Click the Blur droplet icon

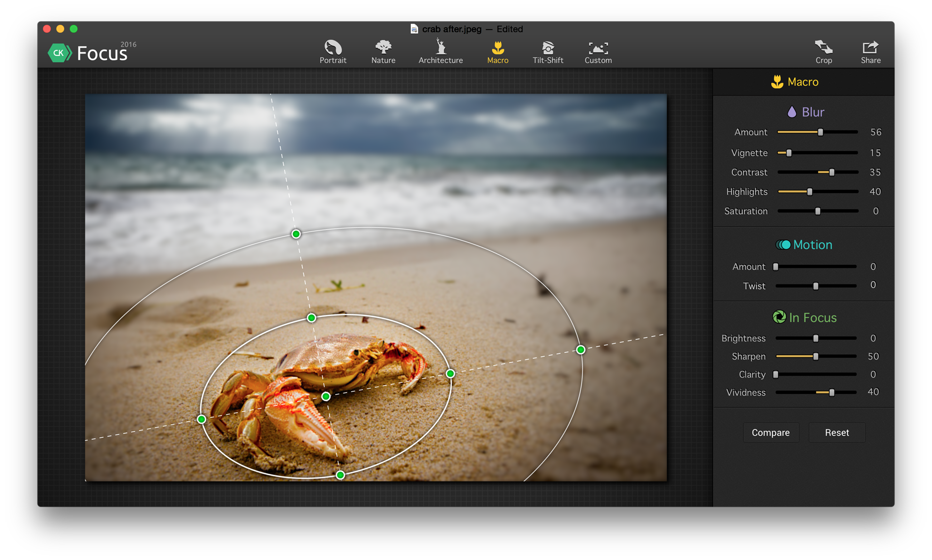(793, 112)
